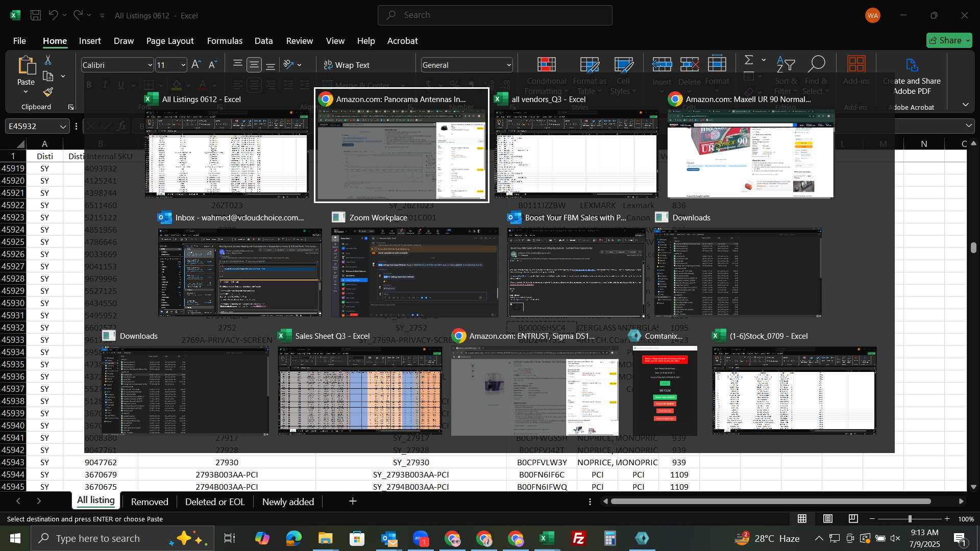Open the General number format dropdown
980x551 pixels.
[509, 65]
